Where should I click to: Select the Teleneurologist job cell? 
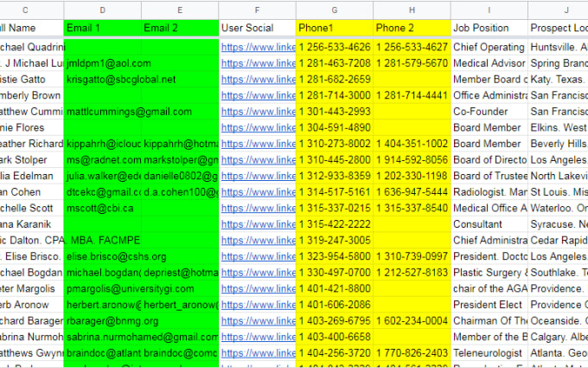click(489, 353)
